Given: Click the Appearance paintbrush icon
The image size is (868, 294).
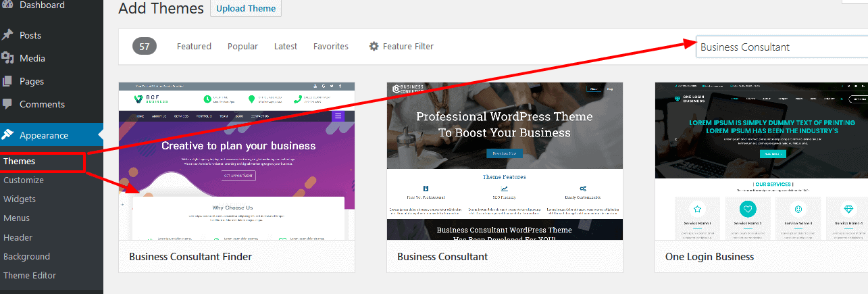Looking at the screenshot, I should (7, 135).
